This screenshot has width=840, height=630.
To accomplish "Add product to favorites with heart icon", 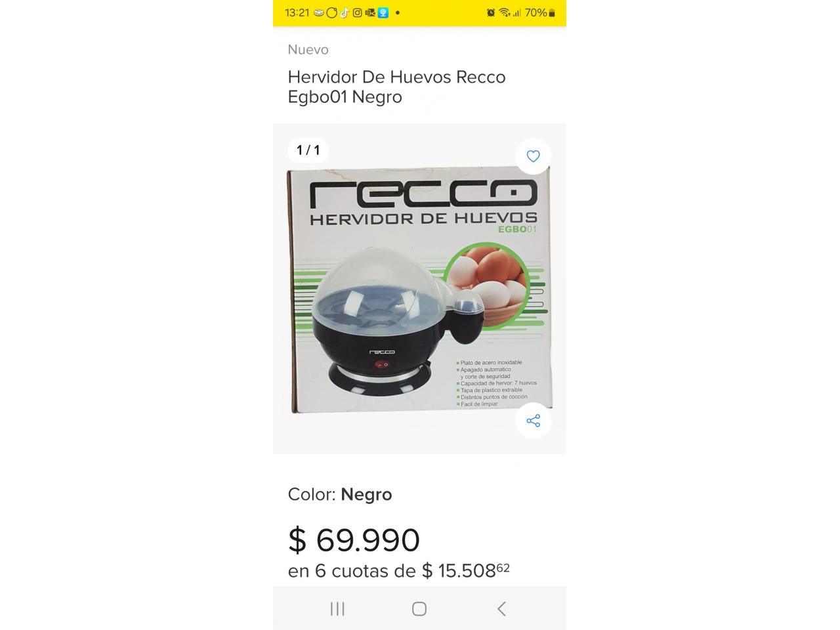I will pyautogui.click(x=533, y=156).
